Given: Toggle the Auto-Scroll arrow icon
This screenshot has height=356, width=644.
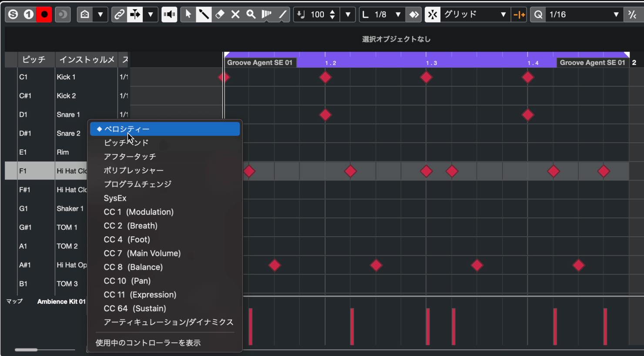Looking at the screenshot, I should click(x=135, y=14).
